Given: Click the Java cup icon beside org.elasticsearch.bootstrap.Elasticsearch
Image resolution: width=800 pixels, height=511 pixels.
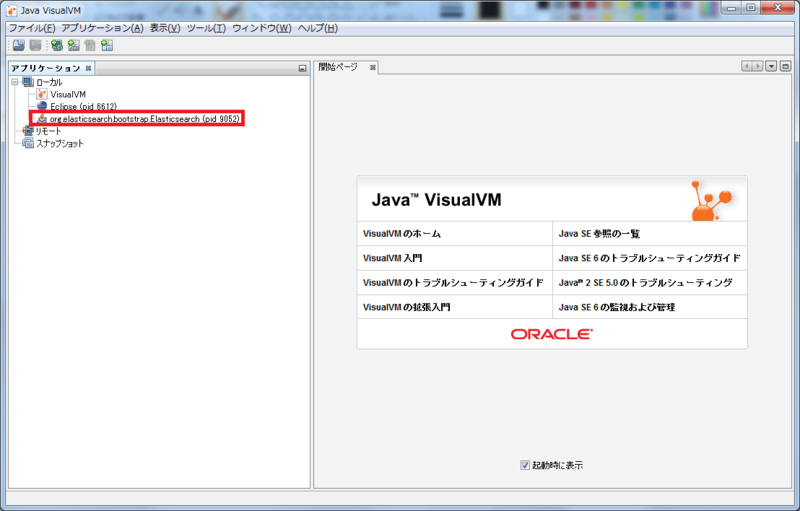Looking at the screenshot, I should pyautogui.click(x=42, y=118).
